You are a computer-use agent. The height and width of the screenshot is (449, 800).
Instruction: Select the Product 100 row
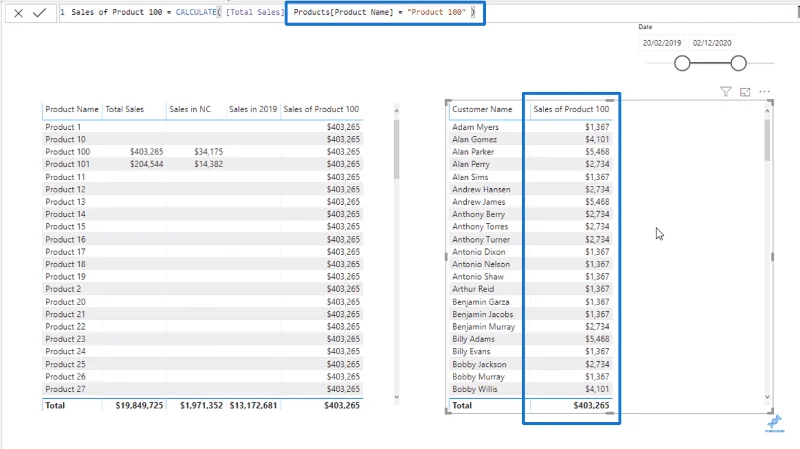point(203,152)
